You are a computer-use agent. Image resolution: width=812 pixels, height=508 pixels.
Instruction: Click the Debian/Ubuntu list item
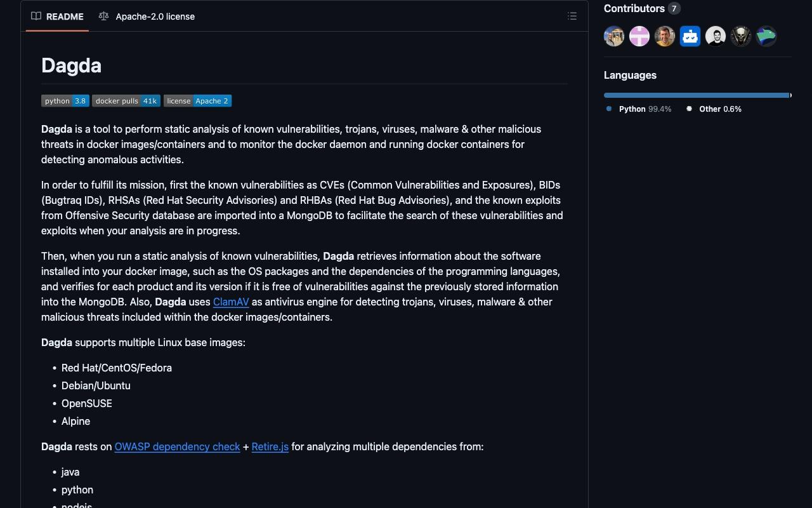click(96, 385)
